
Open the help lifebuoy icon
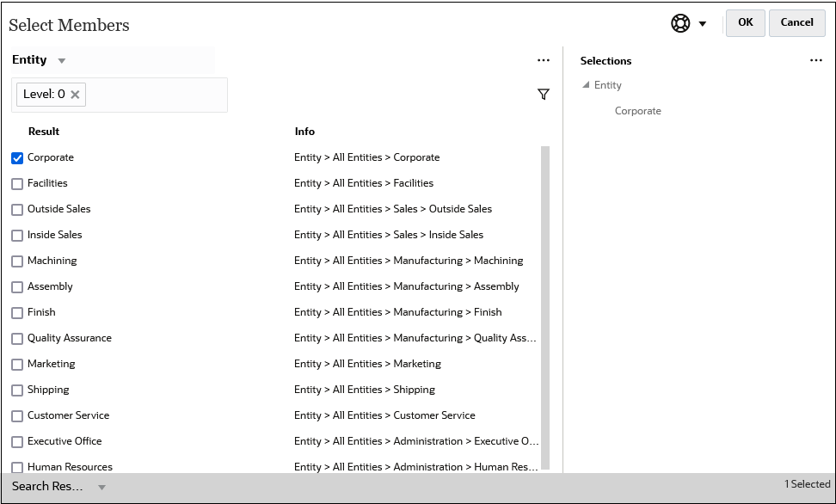click(680, 23)
